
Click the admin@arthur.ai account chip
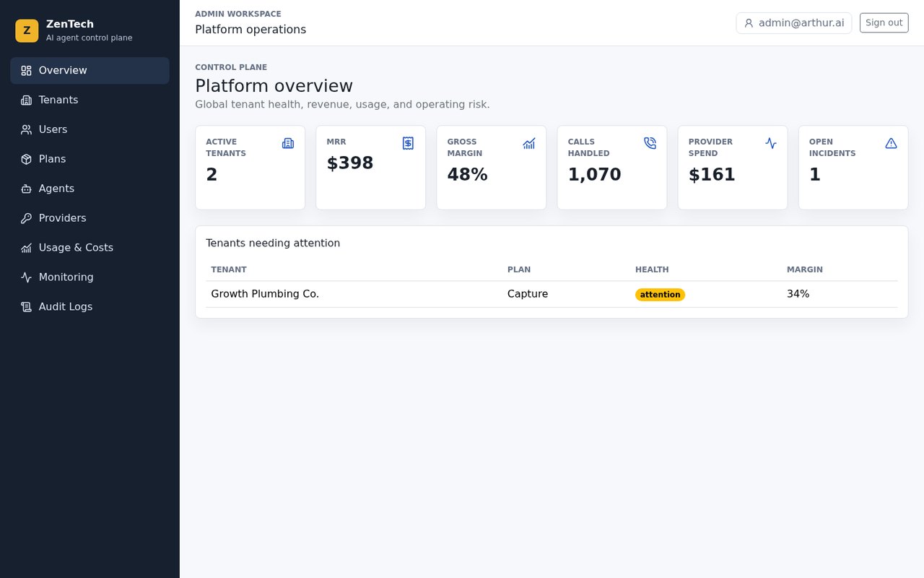tap(794, 23)
